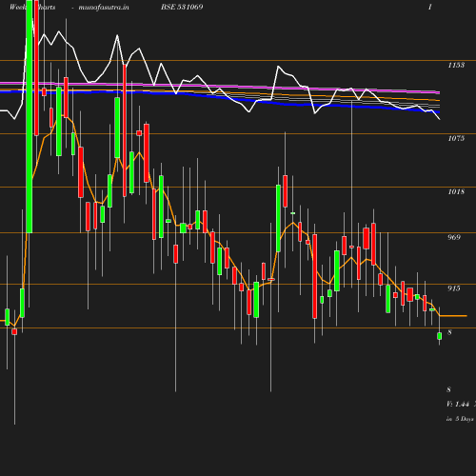This screenshot has height=476, width=476.
Task: Click the 969 price level label
Action: coord(454,237)
